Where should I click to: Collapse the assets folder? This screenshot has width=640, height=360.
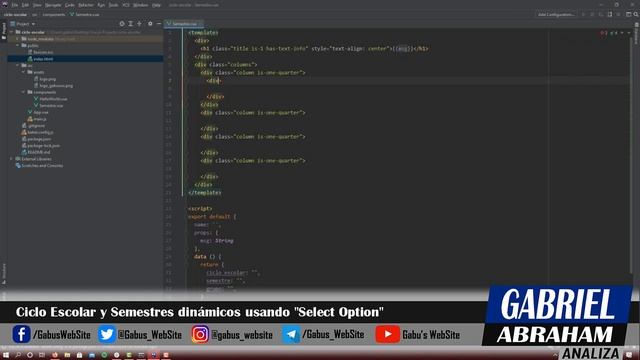click(x=24, y=72)
